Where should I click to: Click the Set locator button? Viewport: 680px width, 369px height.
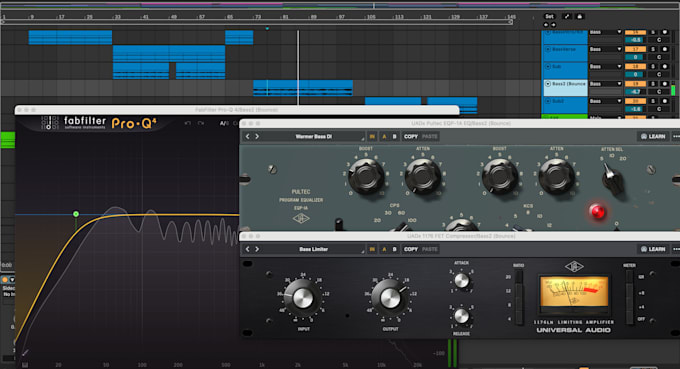(x=549, y=16)
